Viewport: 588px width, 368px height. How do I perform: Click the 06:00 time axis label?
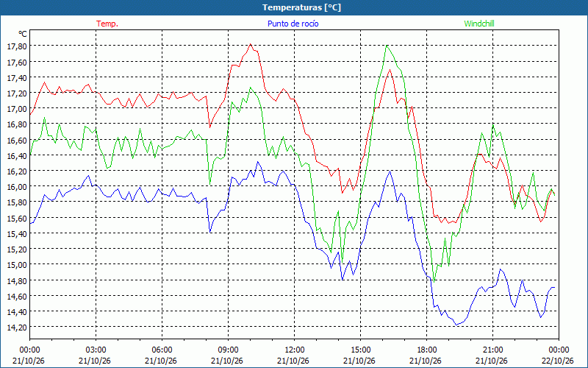click(x=162, y=350)
